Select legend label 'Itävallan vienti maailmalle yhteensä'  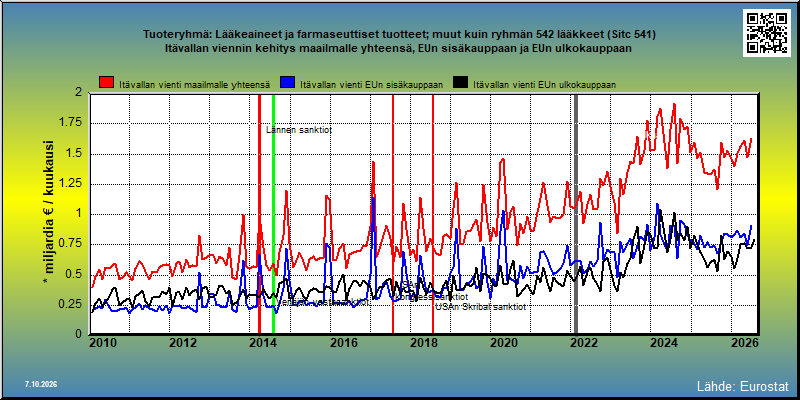coord(195,85)
